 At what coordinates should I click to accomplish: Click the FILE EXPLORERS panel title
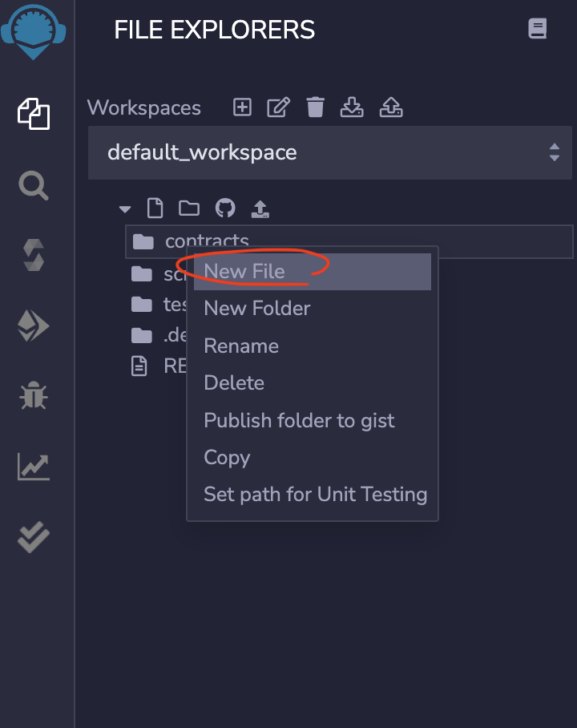(x=215, y=30)
